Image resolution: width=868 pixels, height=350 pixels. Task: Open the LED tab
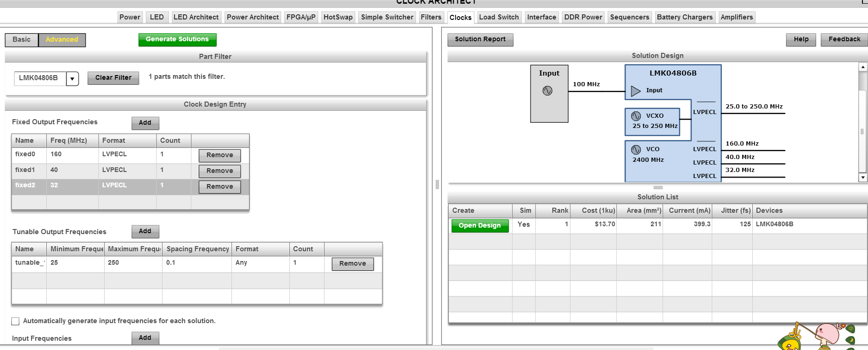tap(157, 17)
